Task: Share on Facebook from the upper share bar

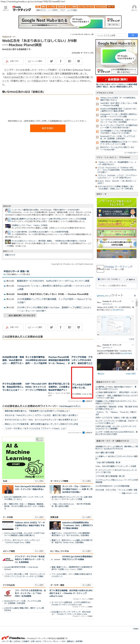Action: 61,61
